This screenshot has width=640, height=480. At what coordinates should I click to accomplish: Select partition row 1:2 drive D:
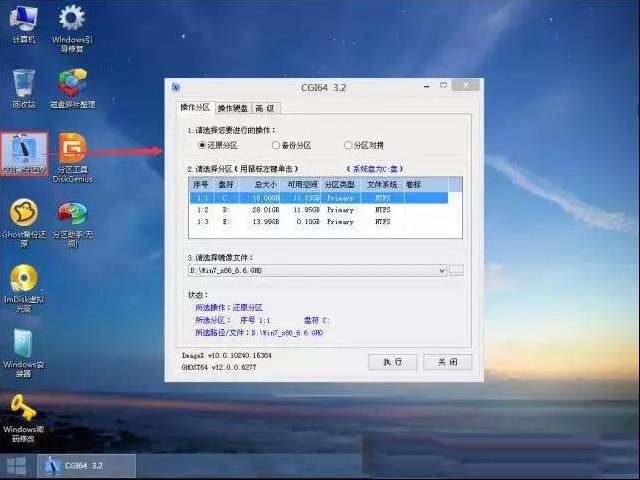tap(319, 210)
